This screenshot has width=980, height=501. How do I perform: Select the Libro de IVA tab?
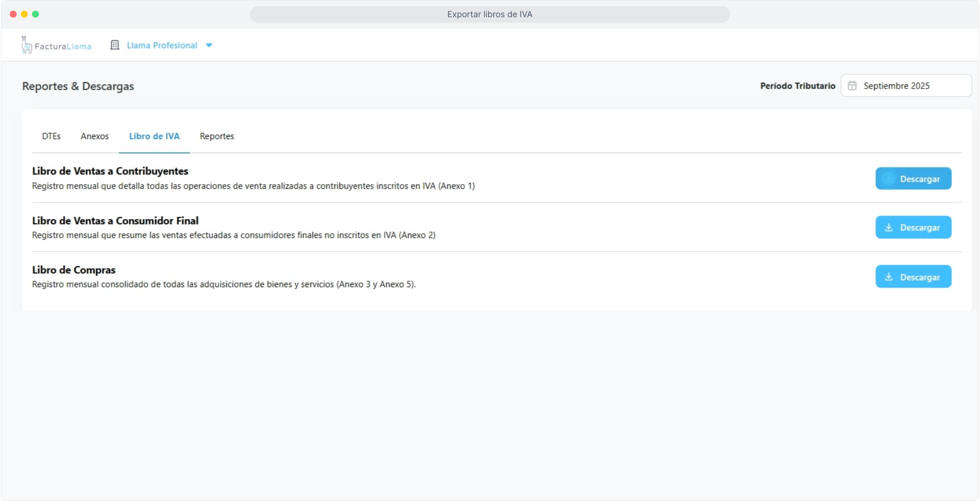click(x=154, y=136)
